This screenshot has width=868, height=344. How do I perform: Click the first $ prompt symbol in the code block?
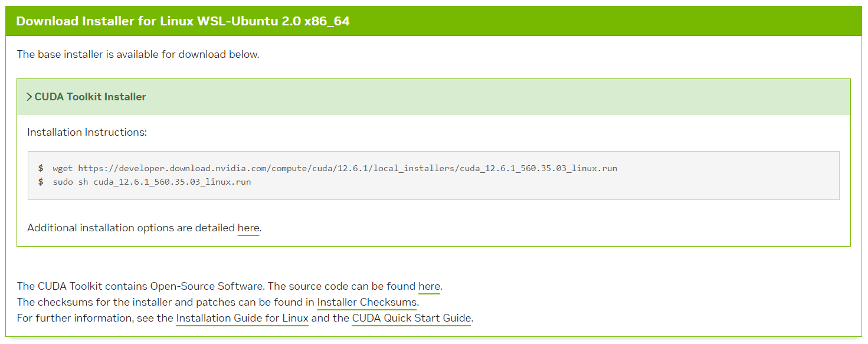(x=41, y=168)
